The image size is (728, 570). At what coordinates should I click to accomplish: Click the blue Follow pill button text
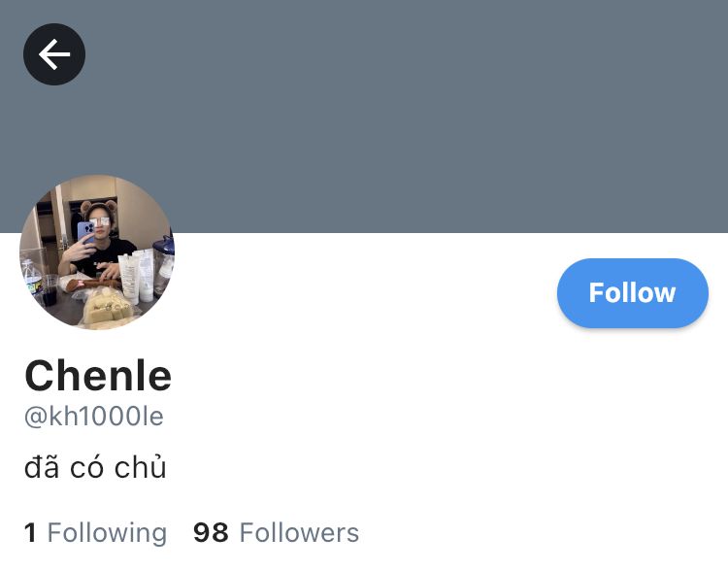[x=632, y=293]
